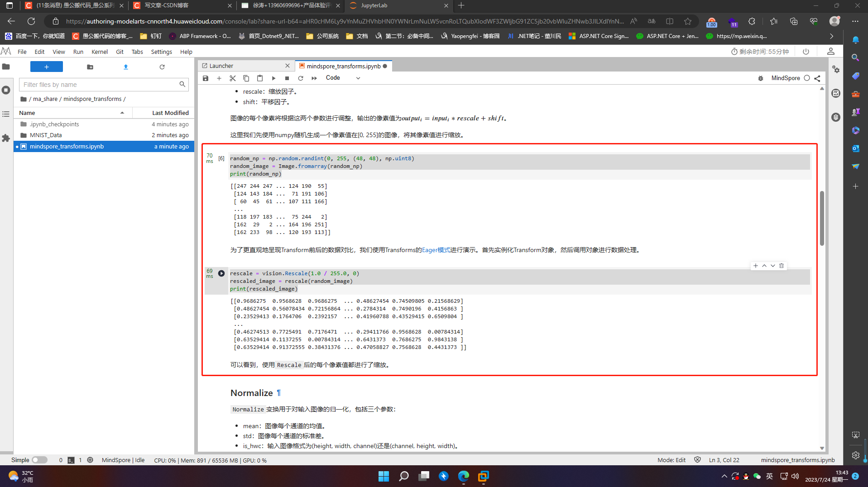Open the debugger bug icon
Viewport: 868px width, 487px height.
pos(761,78)
